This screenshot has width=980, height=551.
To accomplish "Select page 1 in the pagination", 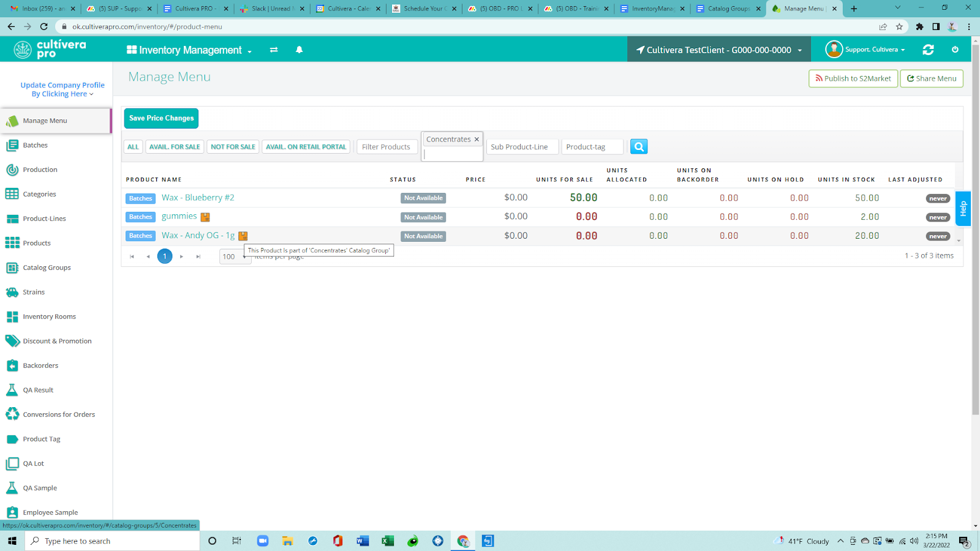I will pos(165,256).
